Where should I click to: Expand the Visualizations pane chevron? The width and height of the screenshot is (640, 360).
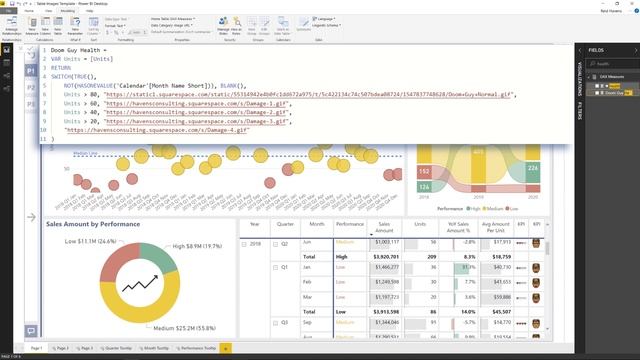580,50
